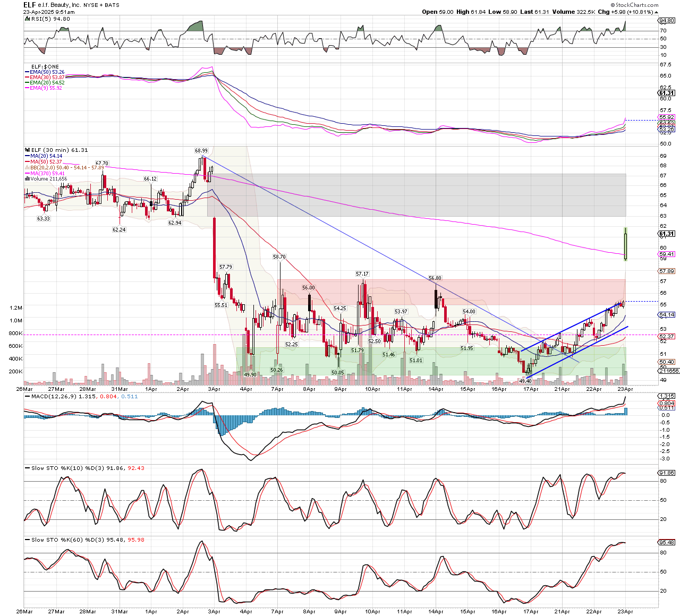Click 3Apr on the bottom date axis
The height and width of the screenshot is (616, 680).
point(214,612)
